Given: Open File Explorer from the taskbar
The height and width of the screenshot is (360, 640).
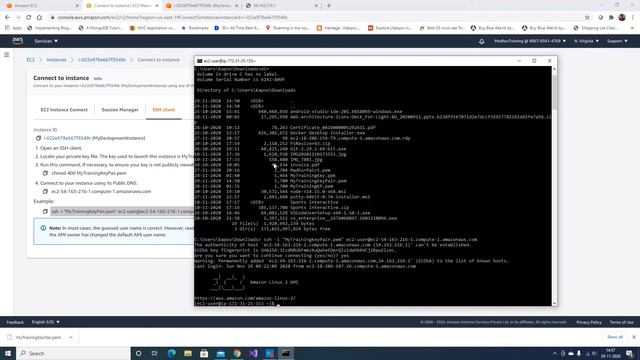Looking at the screenshot, I should point(188,353).
